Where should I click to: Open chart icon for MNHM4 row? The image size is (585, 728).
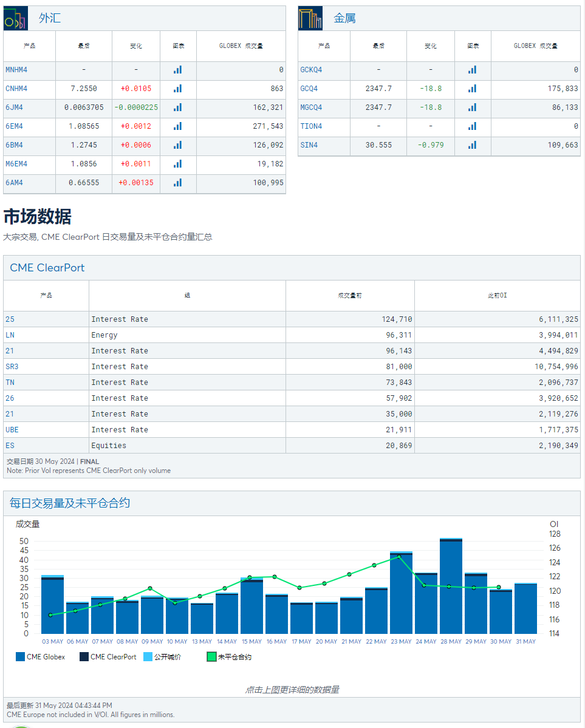coord(177,70)
